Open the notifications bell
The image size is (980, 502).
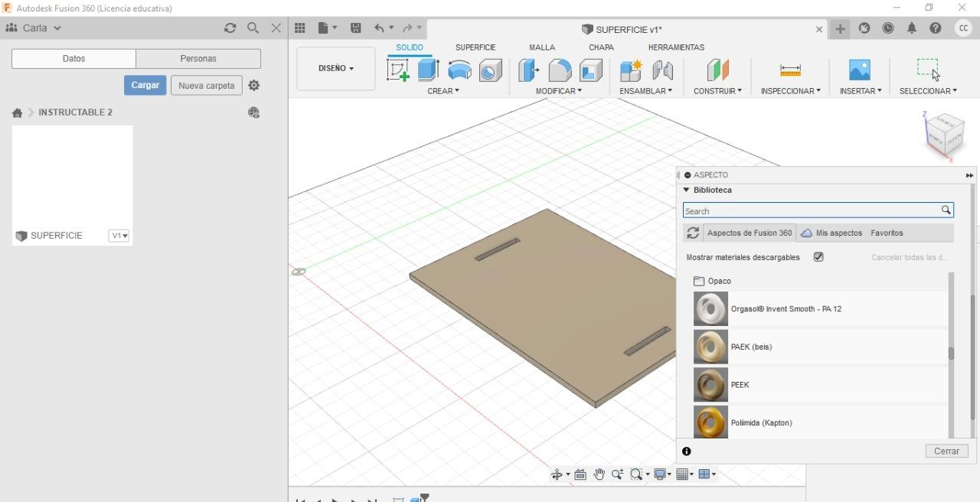[912, 28]
